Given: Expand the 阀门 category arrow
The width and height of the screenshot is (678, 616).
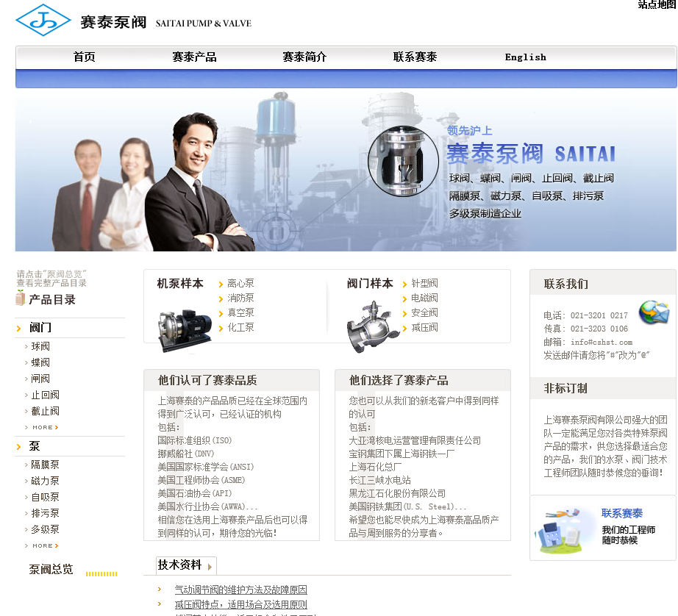Looking at the screenshot, I should point(18,329).
